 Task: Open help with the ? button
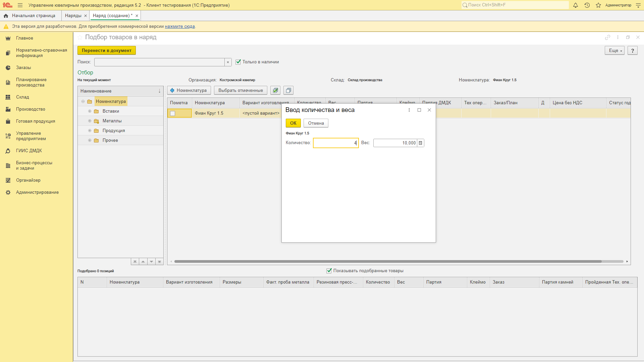click(x=633, y=50)
